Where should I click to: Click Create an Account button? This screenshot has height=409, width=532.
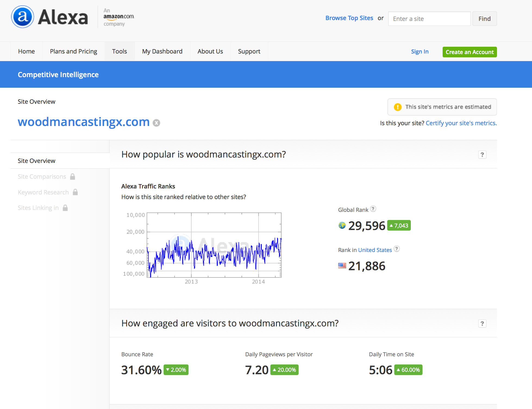(469, 52)
